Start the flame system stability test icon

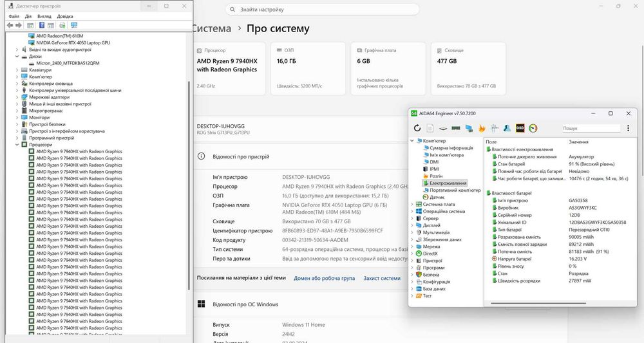coord(481,129)
